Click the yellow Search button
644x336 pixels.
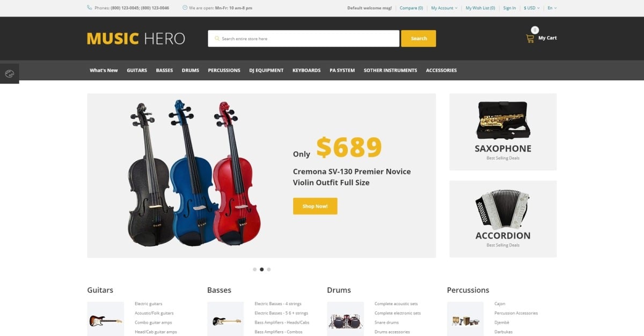pos(419,39)
